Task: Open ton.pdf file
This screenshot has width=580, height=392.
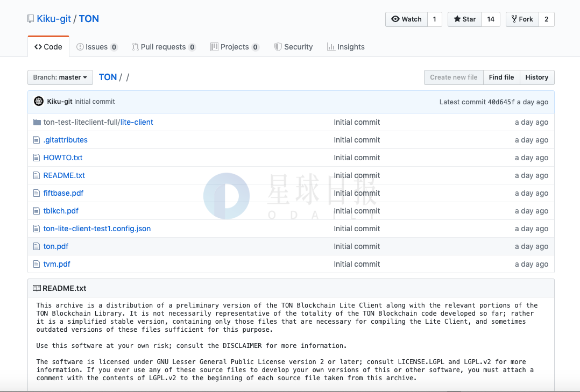Action: tap(56, 246)
